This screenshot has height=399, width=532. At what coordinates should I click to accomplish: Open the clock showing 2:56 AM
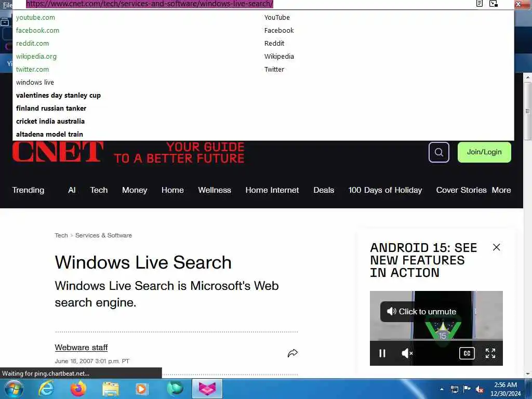click(506, 389)
